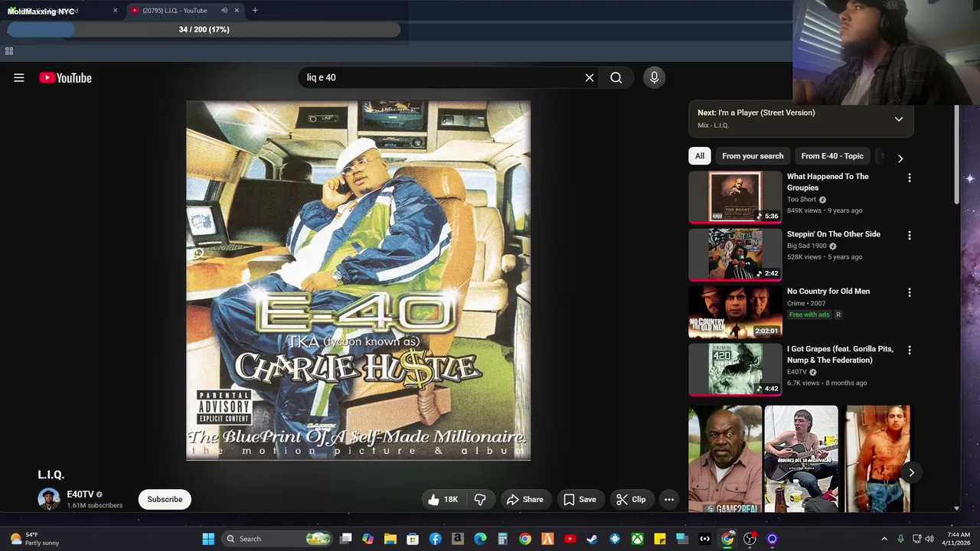Viewport: 980px width, 551px height.
Task: Click the Free with ads badge
Action: tap(809, 315)
